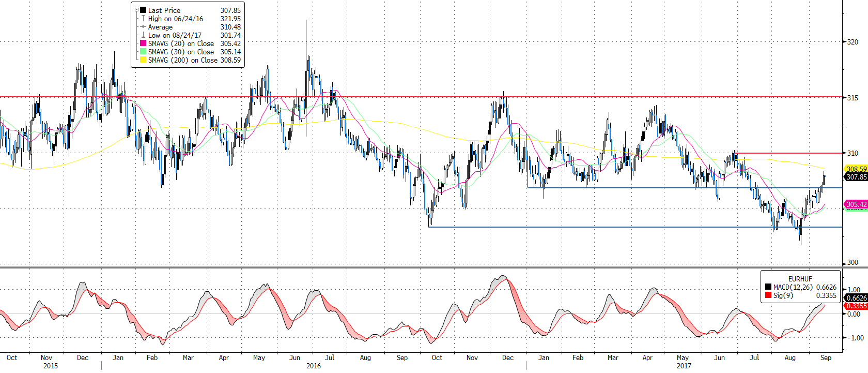Click the black 0.6626 MACD axis tag
Viewport: 868px width, 373px height.
(x=857, y=298)
